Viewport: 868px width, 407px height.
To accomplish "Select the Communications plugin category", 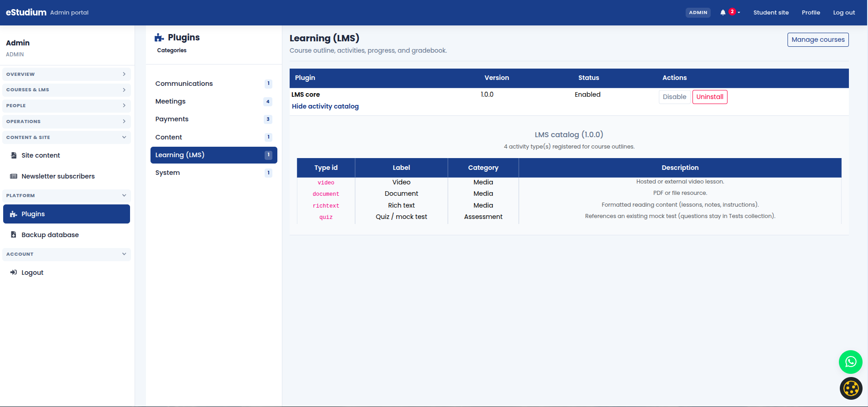I will pyautogui.click(x=214, y=84).
